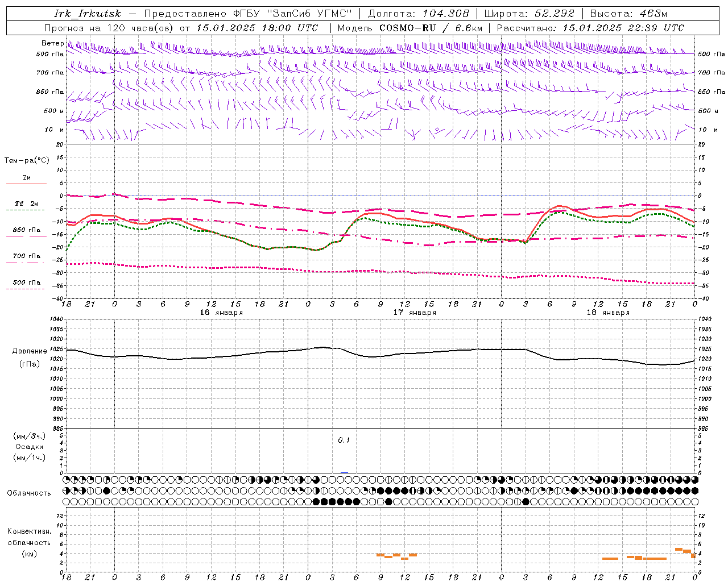Click the (км) convective cloud unit label
728x582 pixels.
tap(30, 554)
